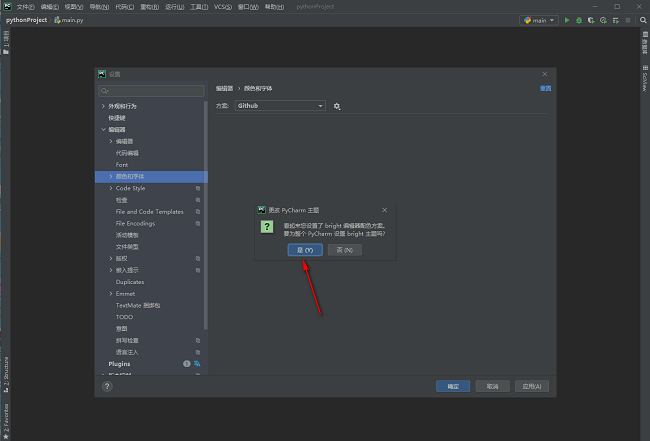Select the TODO settings item
Image resolution: width=650 pixels, height=441 pixels.
pyautogui.click(x=124, y=317)
